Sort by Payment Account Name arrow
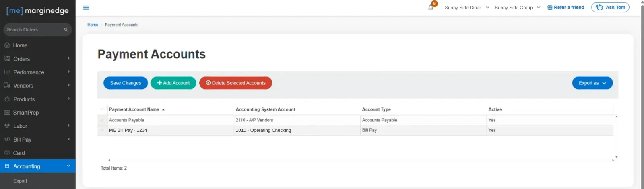644x189 pixels. click(x=163, y=109)
